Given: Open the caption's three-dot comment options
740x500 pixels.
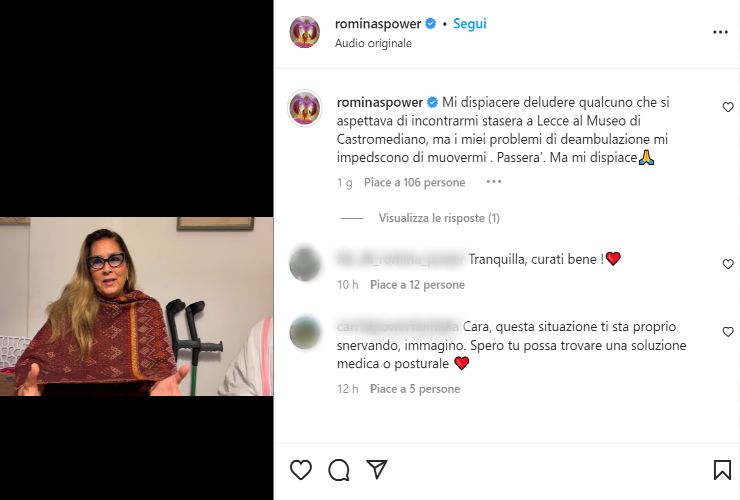Looking at the screenshot, I should 493,182.
